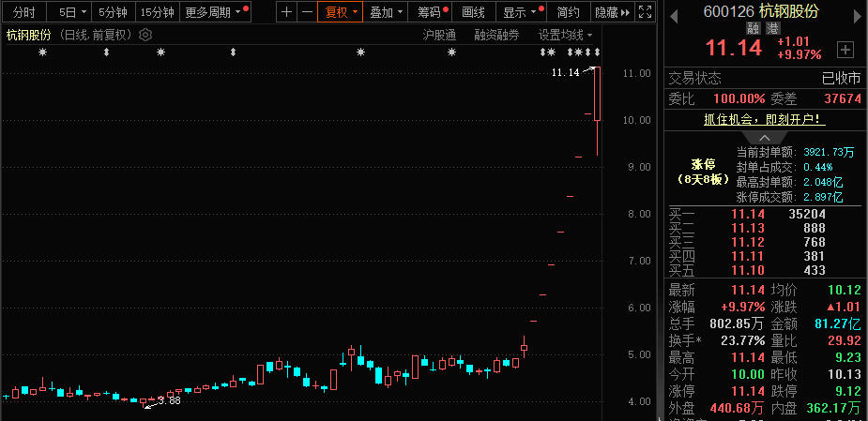Add stock to watchlist with plus box
This screenshot has width=868, height=421.
coord(845,50)
